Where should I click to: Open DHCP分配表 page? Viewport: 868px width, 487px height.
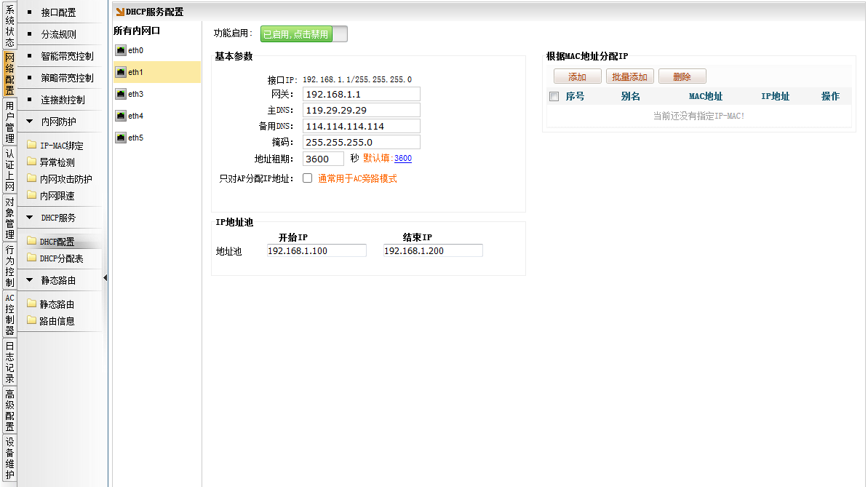(62, 258)
